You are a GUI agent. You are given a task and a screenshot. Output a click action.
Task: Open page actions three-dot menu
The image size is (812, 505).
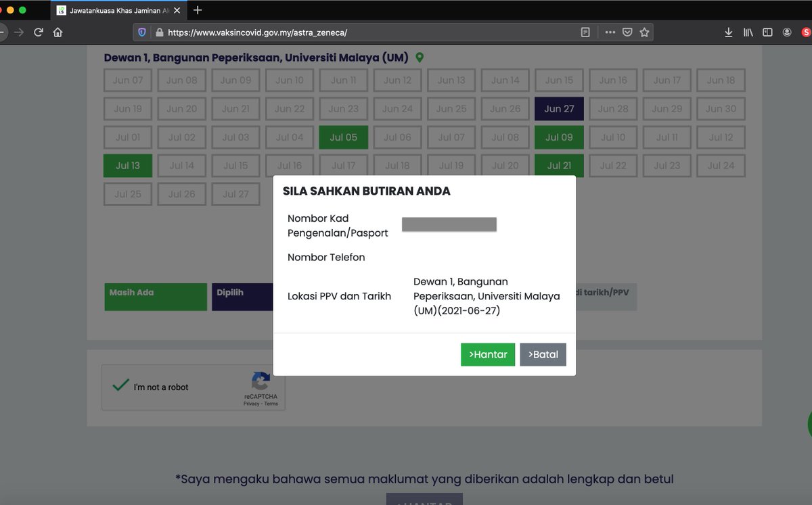pos(610,32)
